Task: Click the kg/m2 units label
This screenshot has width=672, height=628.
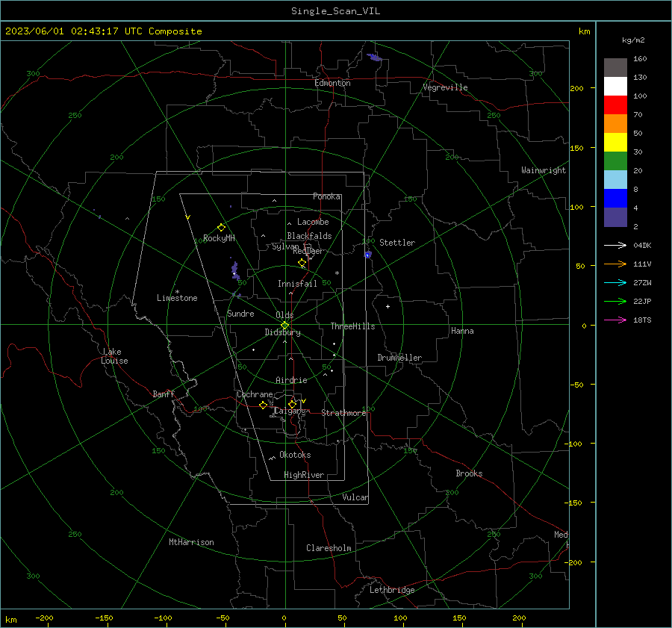Action: click(x=633, y=40)
